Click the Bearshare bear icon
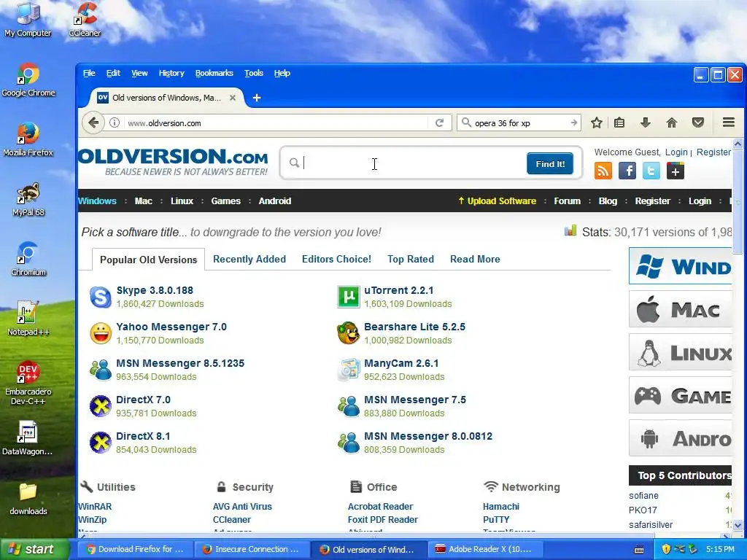This screenshot has height=560, width=747. pos(348,332)
